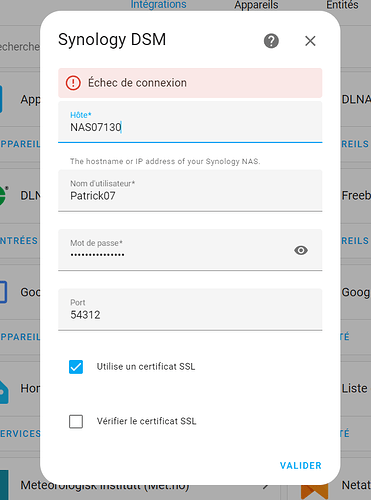Open the Appareils tab
The image size is (371, 500).
(256, 5)
